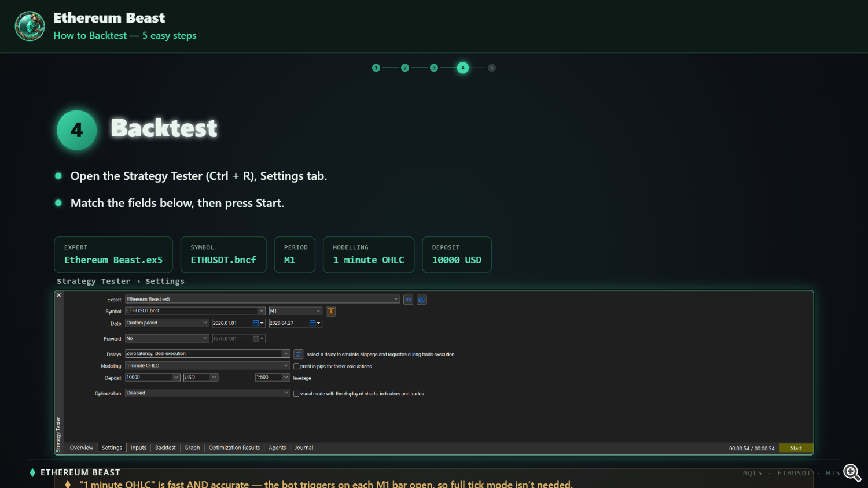Click the SYMBOL ETHUSDT.bncf card
Viewport: 868px width, 488px height.
tap(223, 254)
